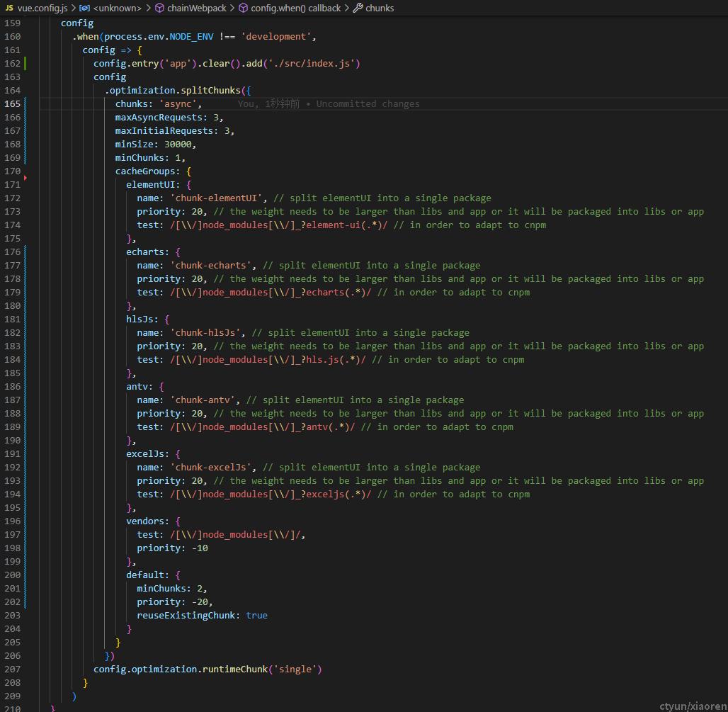This screenshot has width=728, height=712.
Task: Click the 'chunk-antv' name string
Action: [203, 400]
